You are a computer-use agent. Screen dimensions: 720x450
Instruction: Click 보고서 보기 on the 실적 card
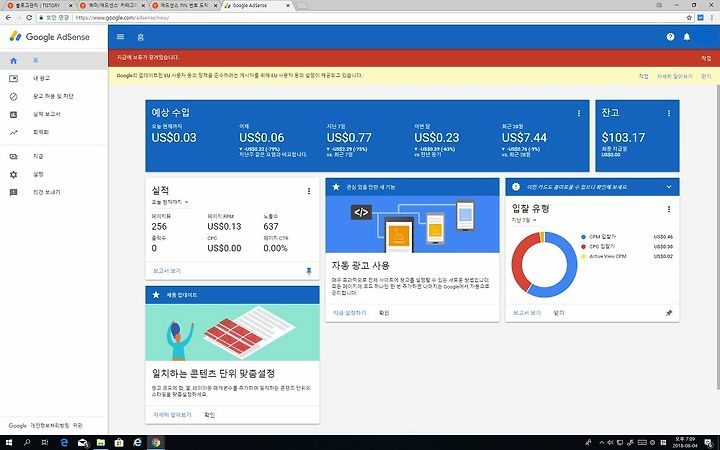tap(167, 271)
